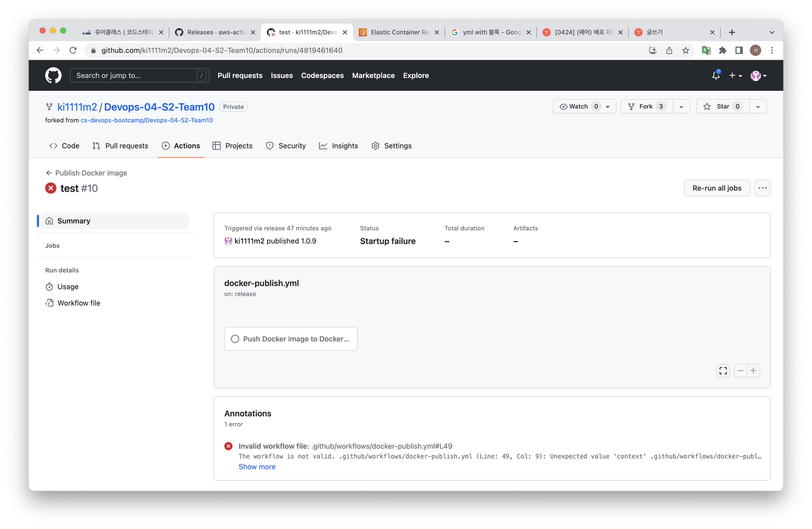
Task: Open the Watch dropdown
Action: (x=584, y=107)
